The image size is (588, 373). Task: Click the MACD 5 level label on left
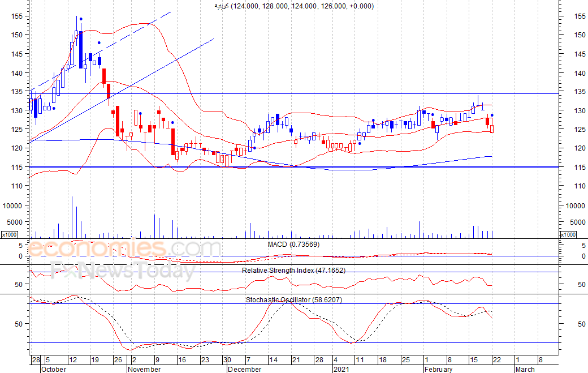pos(21,246)
